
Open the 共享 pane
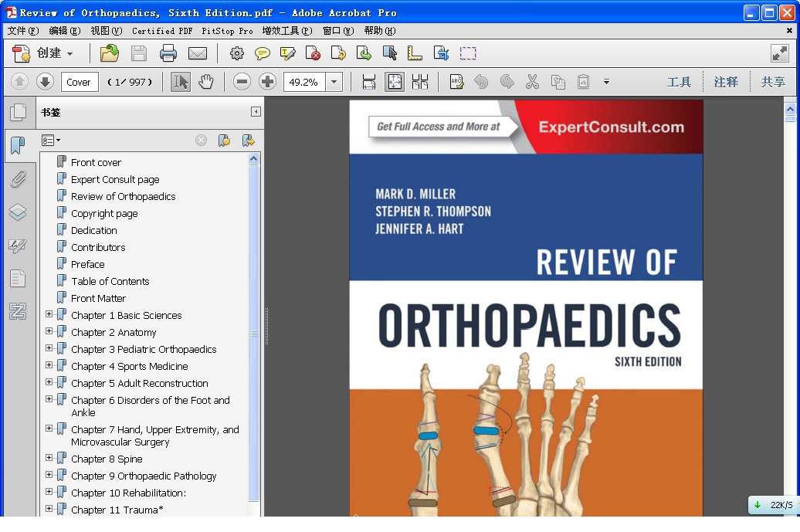click(x=773, y=82)
